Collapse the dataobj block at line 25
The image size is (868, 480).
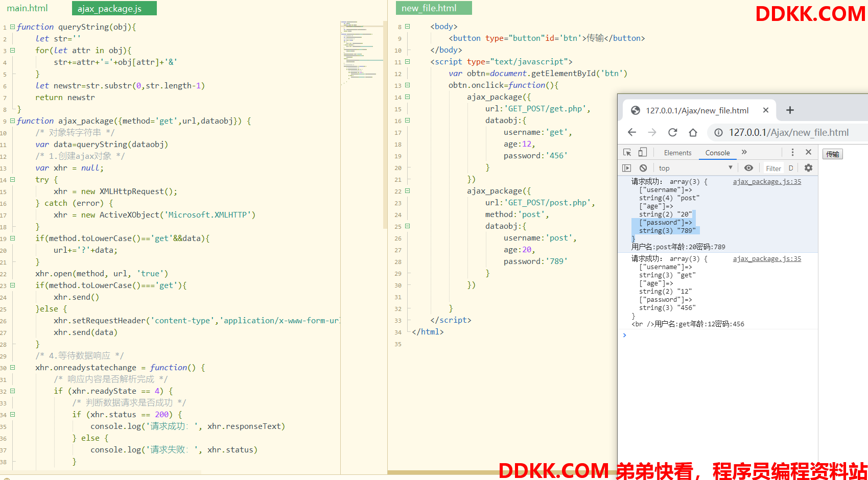tap(407, 226)
